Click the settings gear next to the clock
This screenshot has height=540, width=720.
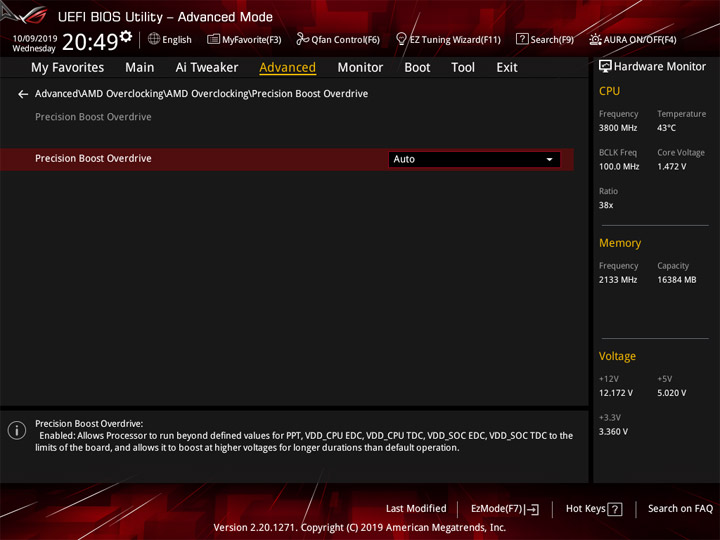[x=126, y=36]
